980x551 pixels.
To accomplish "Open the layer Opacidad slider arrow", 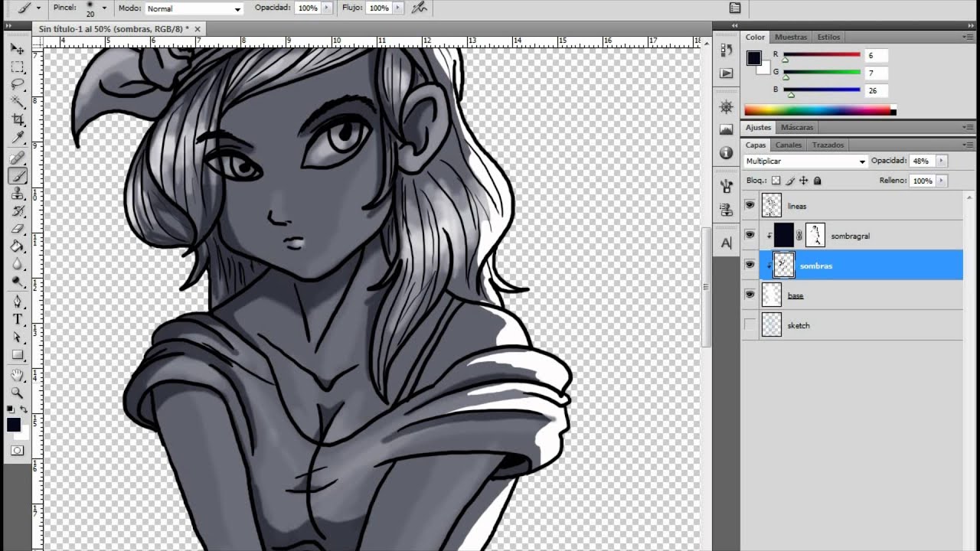I will point(941,161).
